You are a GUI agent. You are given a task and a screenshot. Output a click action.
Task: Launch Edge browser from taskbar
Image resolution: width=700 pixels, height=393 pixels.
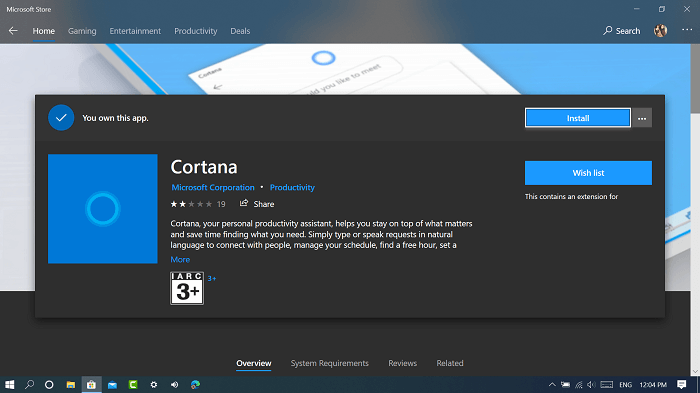[x=195, y=385]
